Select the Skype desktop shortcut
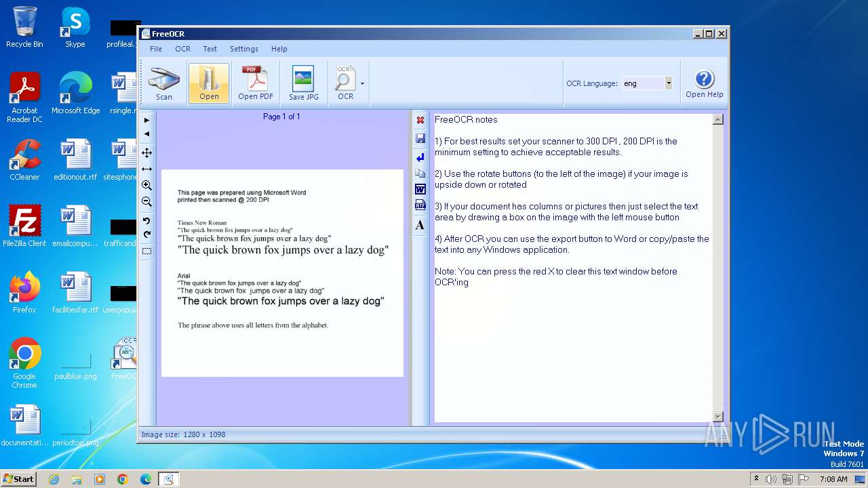868x488 pixels. (x=75, y=28)
